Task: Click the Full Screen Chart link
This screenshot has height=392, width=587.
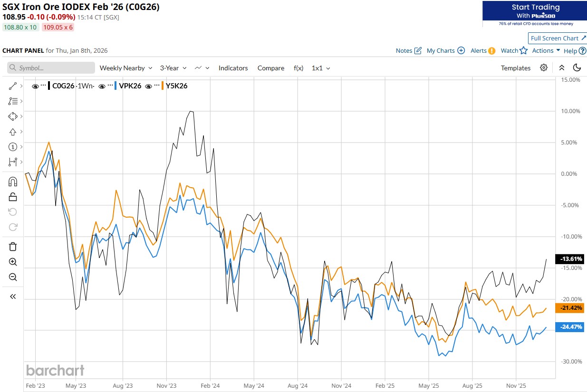Action: (x=558, y=38)
